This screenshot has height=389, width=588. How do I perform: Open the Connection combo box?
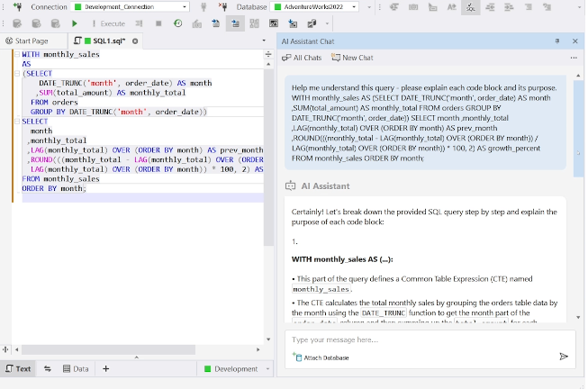click(131, 6)
